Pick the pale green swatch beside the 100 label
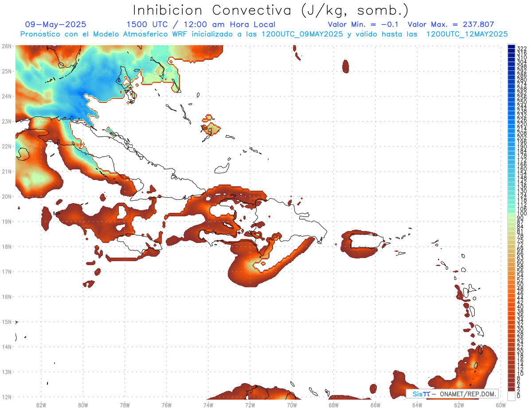The width and height of the screenshot is (532, 411). 512,215
